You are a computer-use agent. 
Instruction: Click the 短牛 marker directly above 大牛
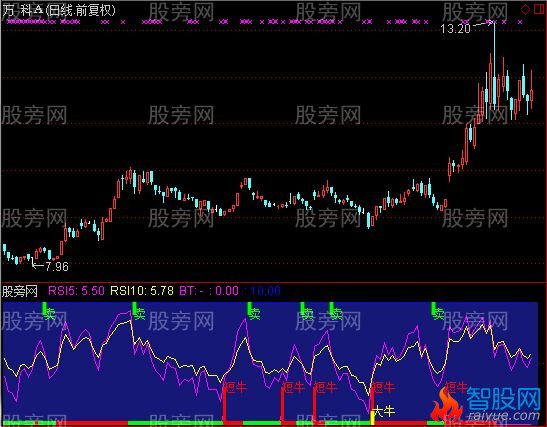pos(383,387)
